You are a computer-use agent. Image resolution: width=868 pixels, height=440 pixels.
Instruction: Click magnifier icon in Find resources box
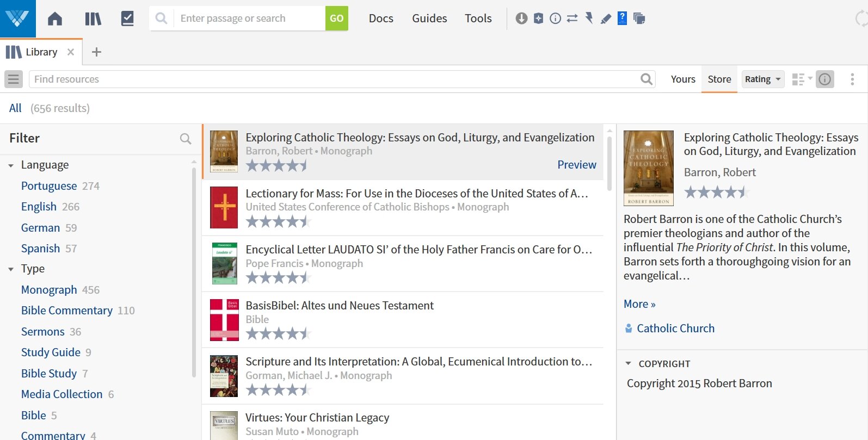click(x=647, y=79)
